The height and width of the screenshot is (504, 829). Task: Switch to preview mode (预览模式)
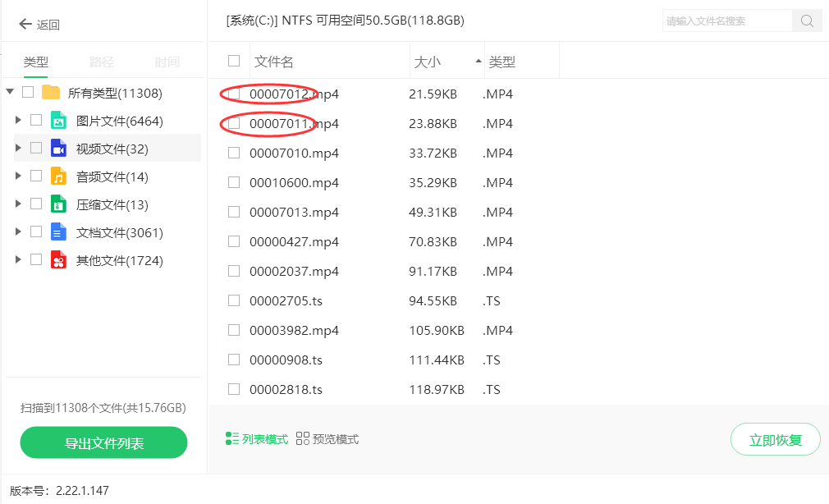[327, 439]
